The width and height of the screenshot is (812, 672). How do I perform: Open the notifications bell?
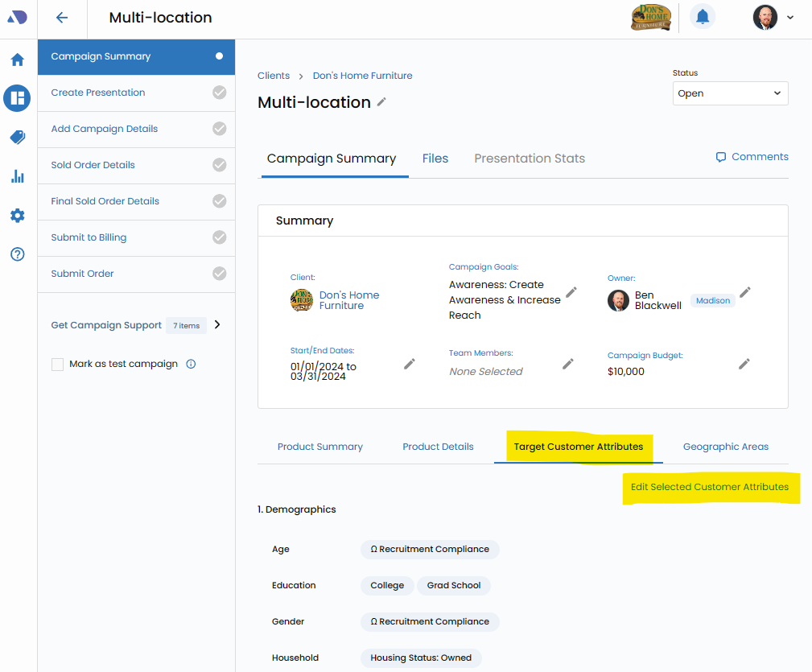pos(703,17)
